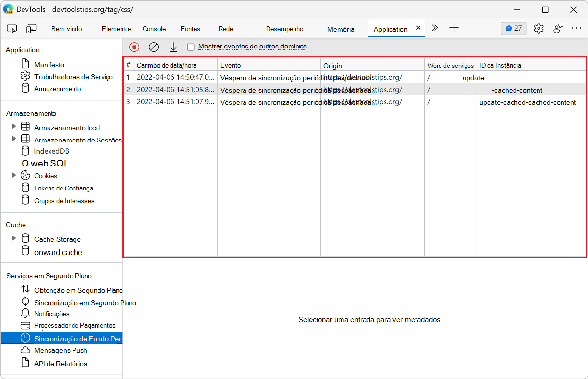Image resolution: width=588 pixels, height=379 pixels.
Task: Click the Notificações bell icon
Action: (25, 313)
